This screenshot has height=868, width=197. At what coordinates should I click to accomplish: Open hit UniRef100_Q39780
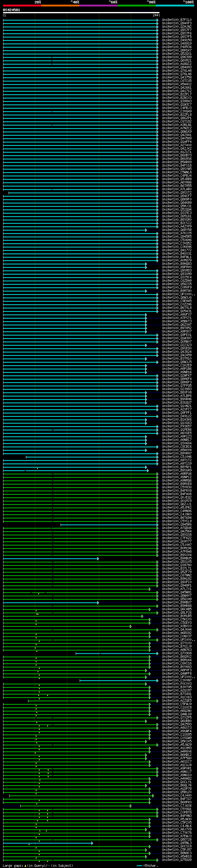[x=176, y=565]
